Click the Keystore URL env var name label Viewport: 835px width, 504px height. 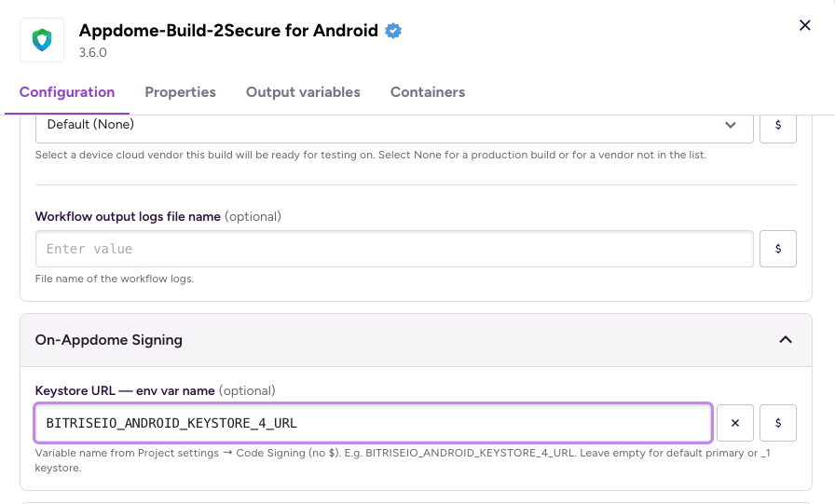(x=125, y=390)
